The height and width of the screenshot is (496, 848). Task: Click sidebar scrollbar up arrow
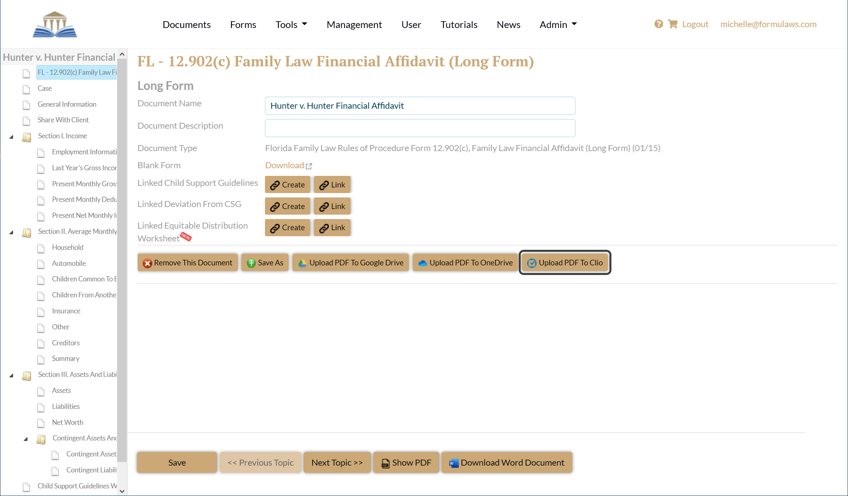(x=122, y=54)
